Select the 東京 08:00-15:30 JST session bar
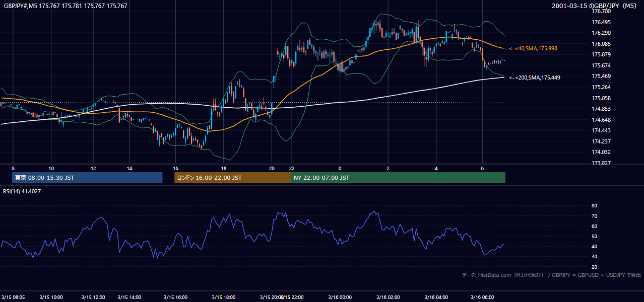644x302 pixels. (87, 178)
